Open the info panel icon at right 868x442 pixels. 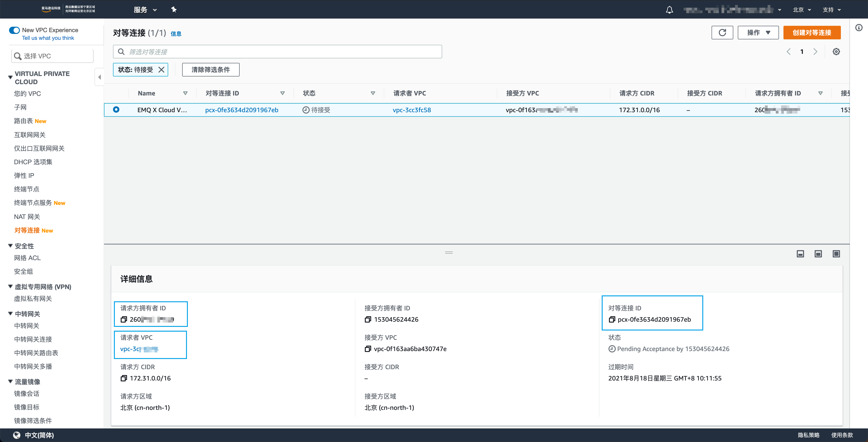click(859, 28)
